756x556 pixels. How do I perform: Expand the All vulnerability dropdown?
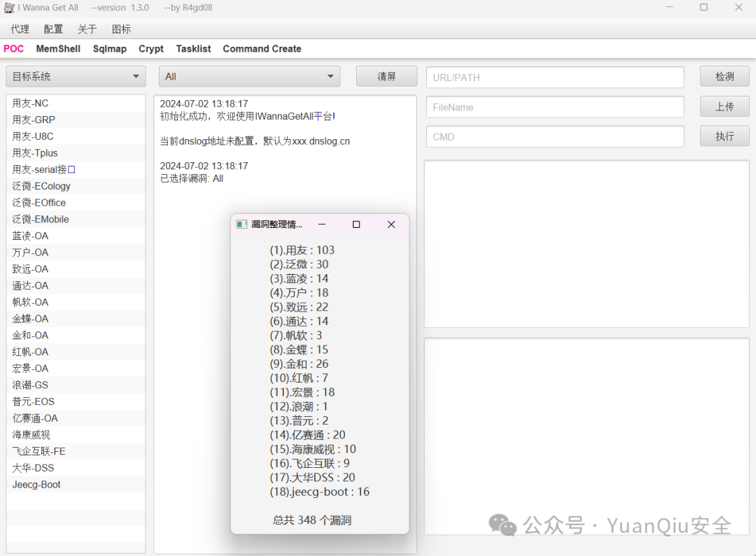[249, 77]
